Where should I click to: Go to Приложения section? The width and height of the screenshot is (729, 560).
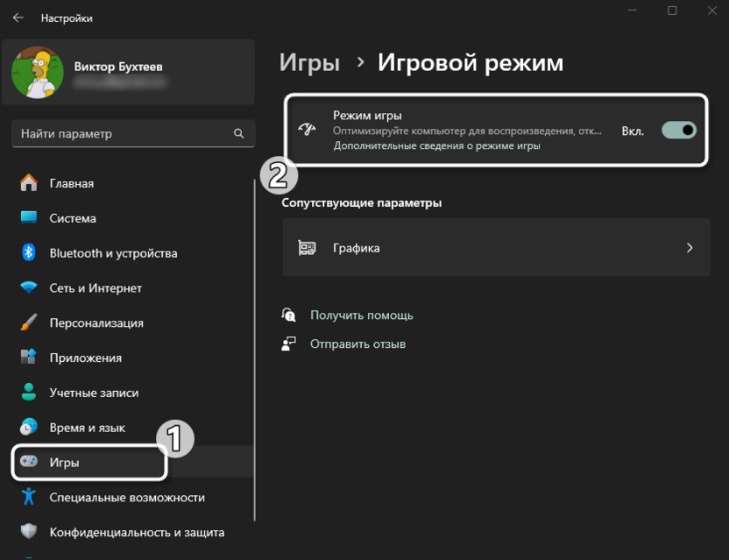[x=85, y=358]
